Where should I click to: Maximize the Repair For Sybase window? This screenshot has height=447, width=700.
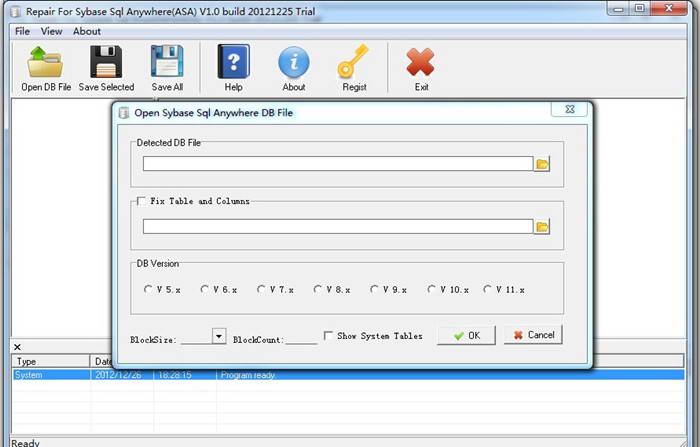[640, 8]
